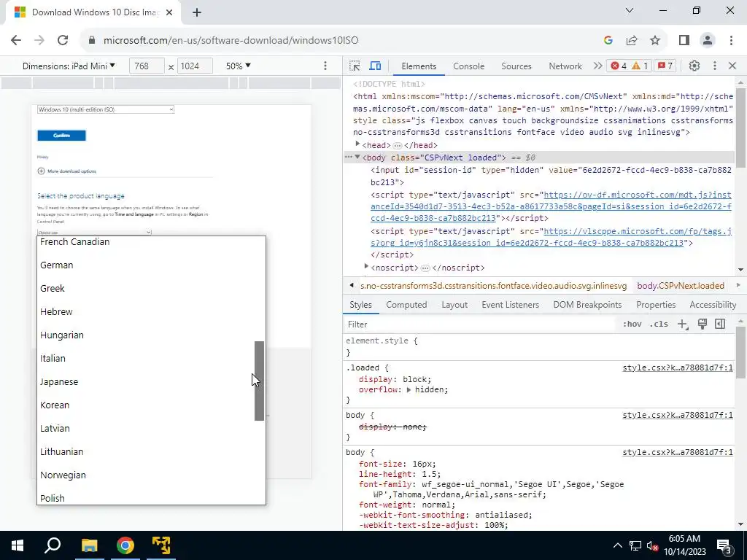
Task: Open the mdt.js script source link
Action: coord(551,206)
